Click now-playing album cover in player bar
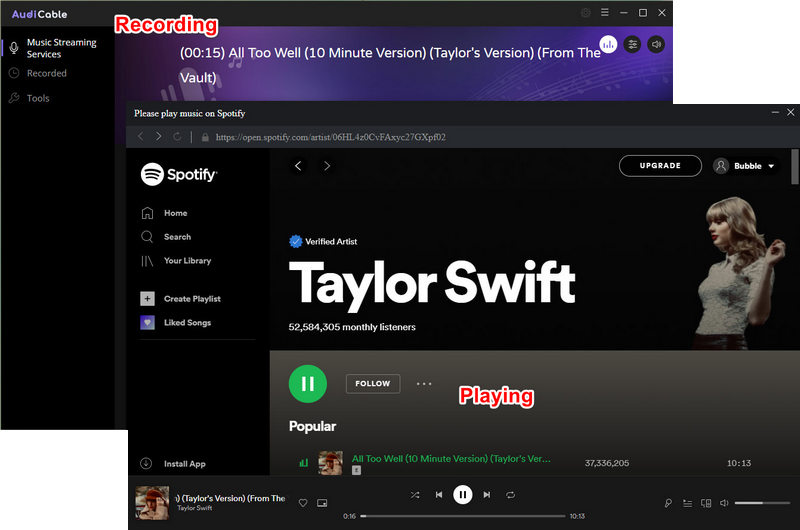 (152, 502)
